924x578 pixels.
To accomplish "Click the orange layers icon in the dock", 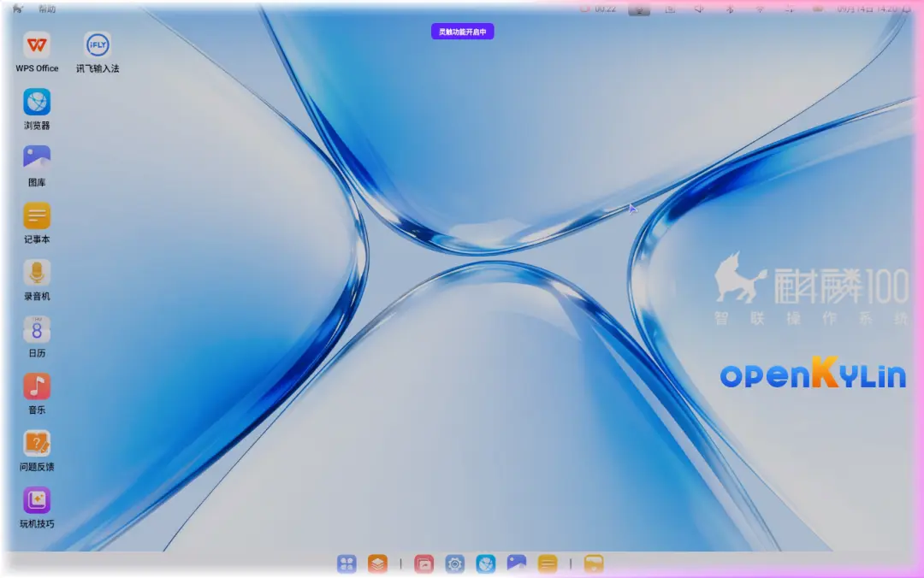I will 378,563.
